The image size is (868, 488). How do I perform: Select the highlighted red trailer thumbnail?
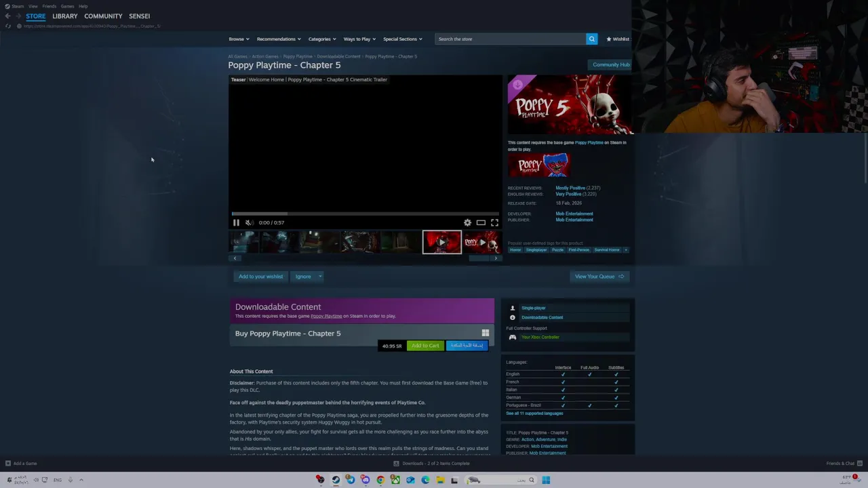click(x=442, y=242)
